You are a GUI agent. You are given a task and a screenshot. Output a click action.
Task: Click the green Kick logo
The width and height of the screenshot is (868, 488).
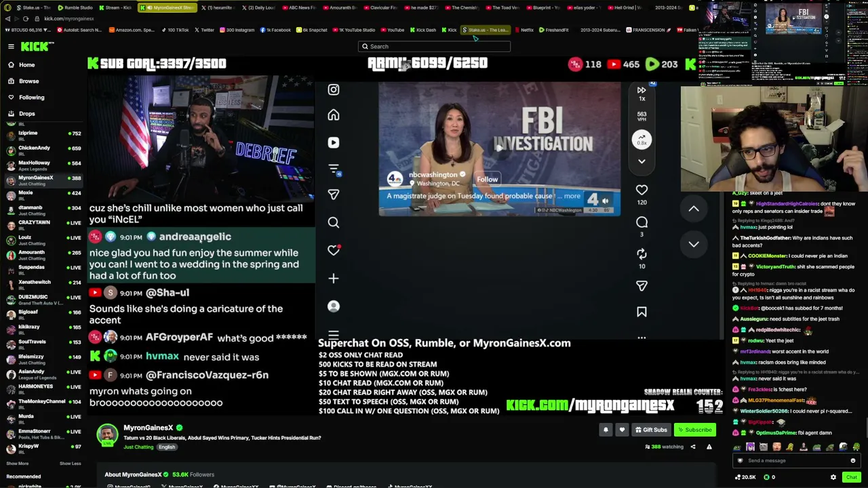point(35,46)
